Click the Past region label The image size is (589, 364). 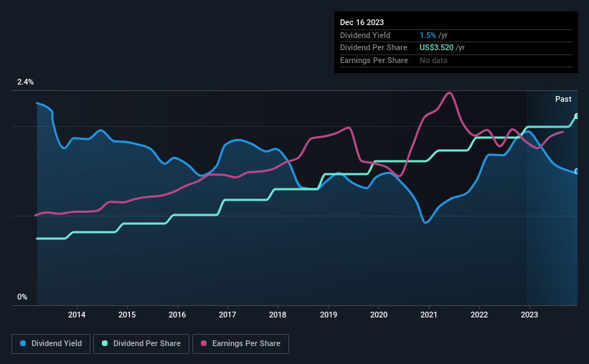click(x=563, y=99)
